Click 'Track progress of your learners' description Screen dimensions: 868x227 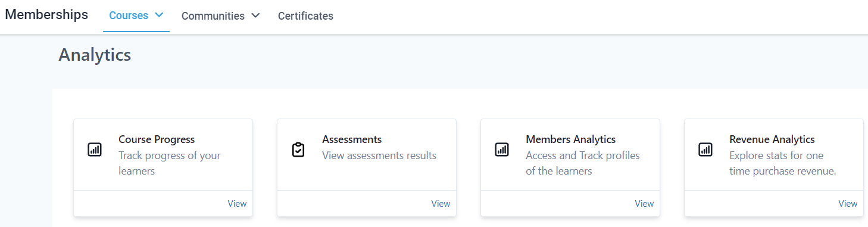(170, 163)
